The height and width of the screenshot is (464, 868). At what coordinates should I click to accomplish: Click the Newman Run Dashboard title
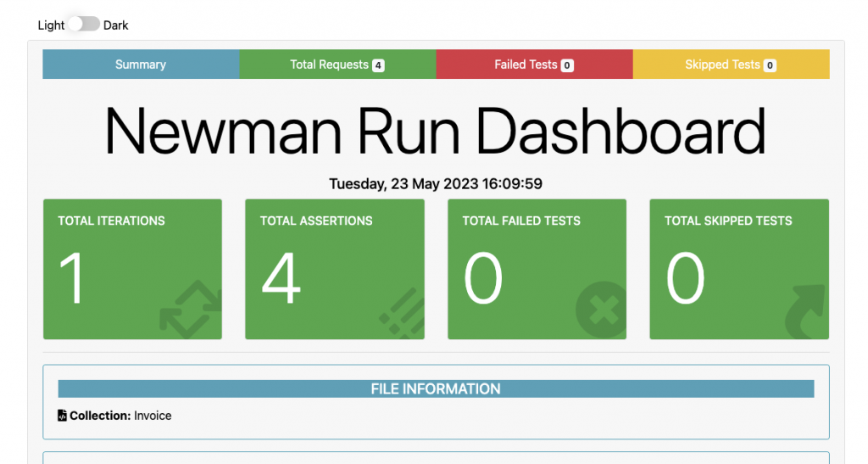(x=435, y=131)
